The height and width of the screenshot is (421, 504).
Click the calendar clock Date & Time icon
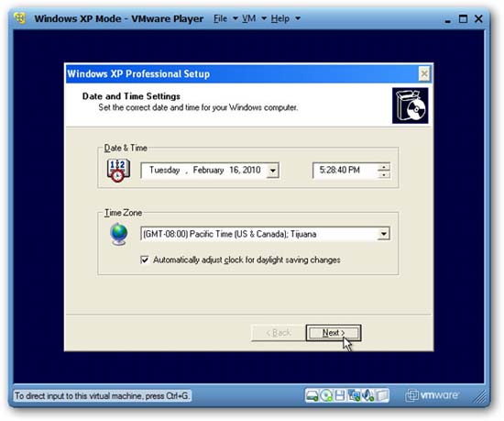click(x=118, y=171)
